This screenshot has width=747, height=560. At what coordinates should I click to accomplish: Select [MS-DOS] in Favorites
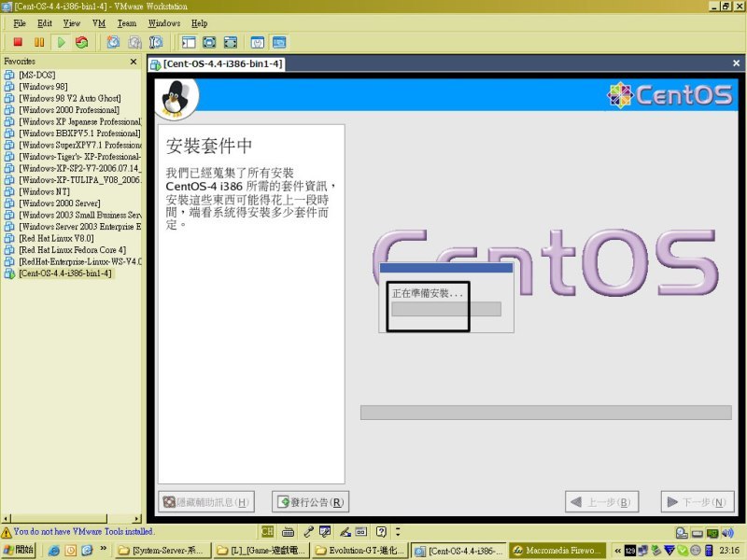click(37, 75)
